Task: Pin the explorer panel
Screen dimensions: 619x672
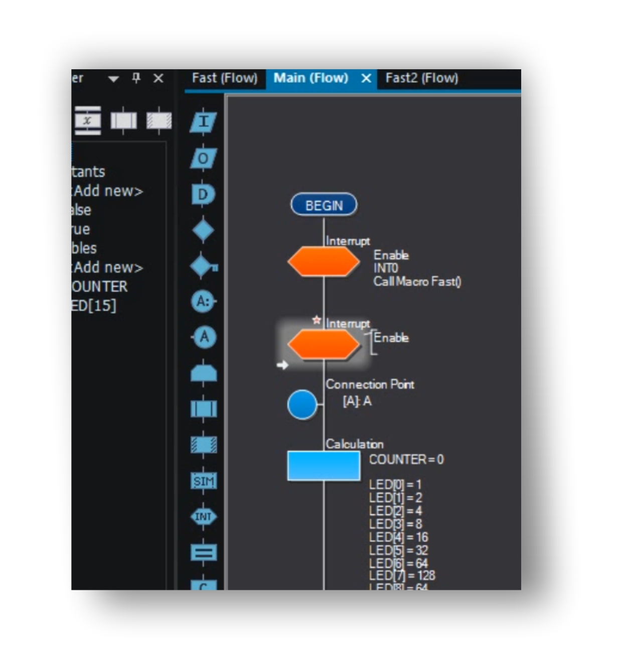Action: 136,78
